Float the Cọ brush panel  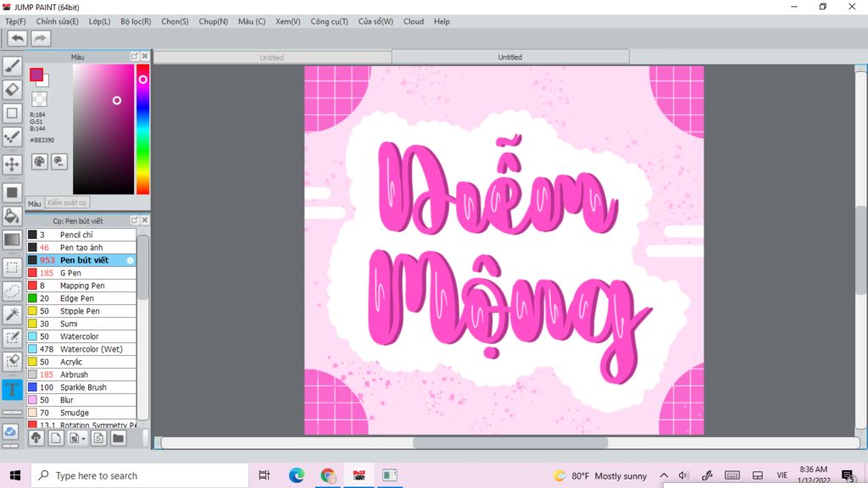(x=135, y=220)
